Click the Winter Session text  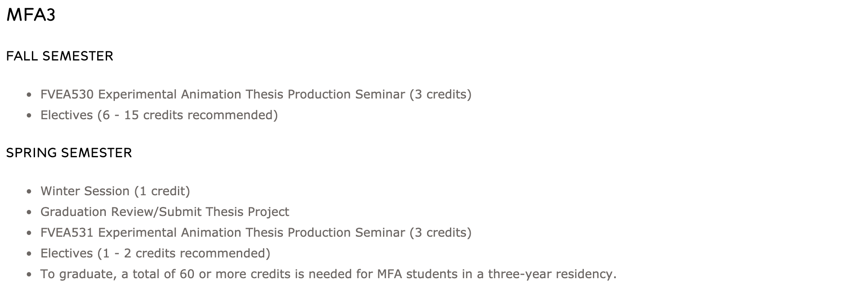click(x=85, y=191)
